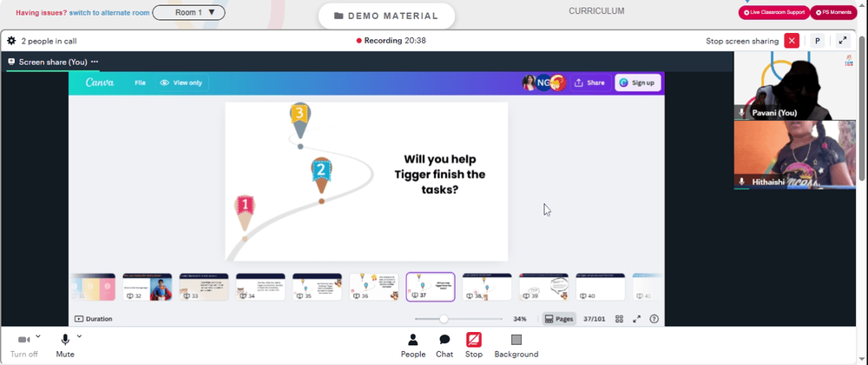
Task: Click the NG collaborator avatar
Action: pyautogui.click(x=543, y=83)
